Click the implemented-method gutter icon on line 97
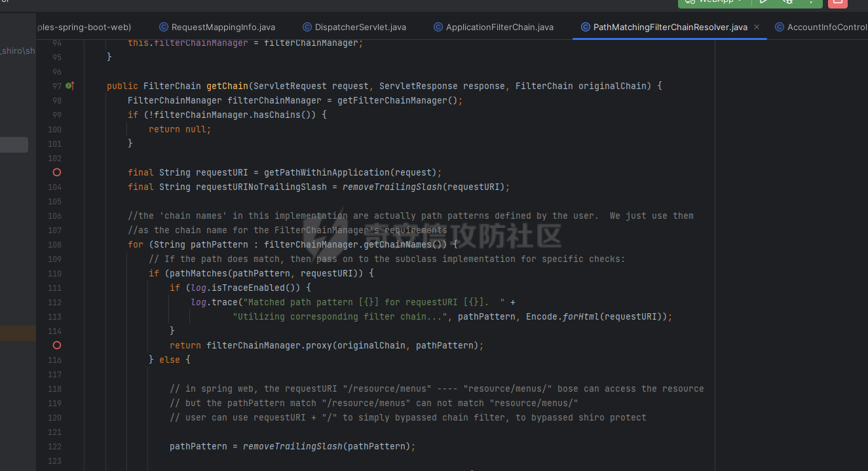The height and width of the screenshot is (471, 868). [x=69, y=86]
